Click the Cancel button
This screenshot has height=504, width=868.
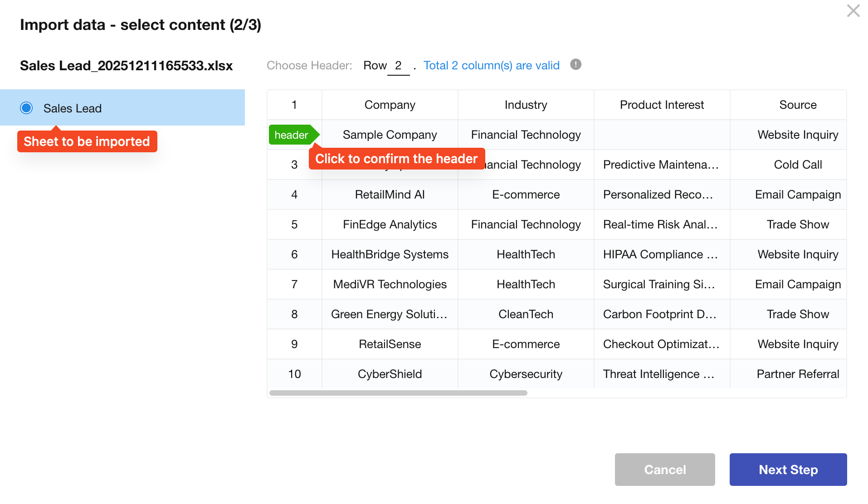664,470
